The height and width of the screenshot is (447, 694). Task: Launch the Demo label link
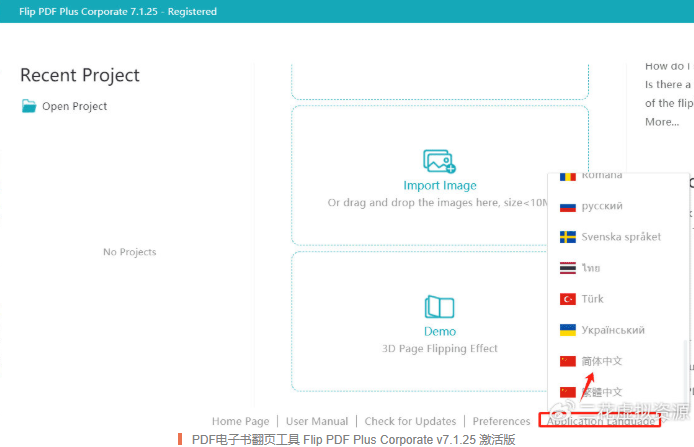click(x=440, y=331)
